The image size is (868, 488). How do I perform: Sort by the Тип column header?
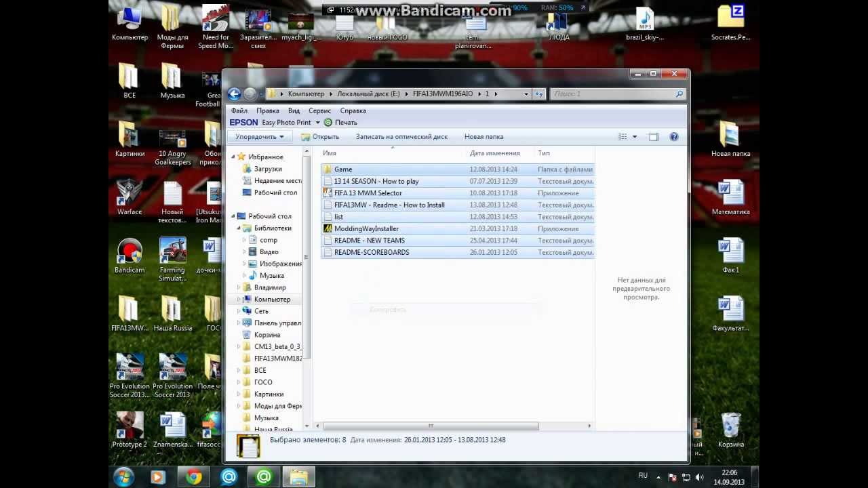pos(544,153)
